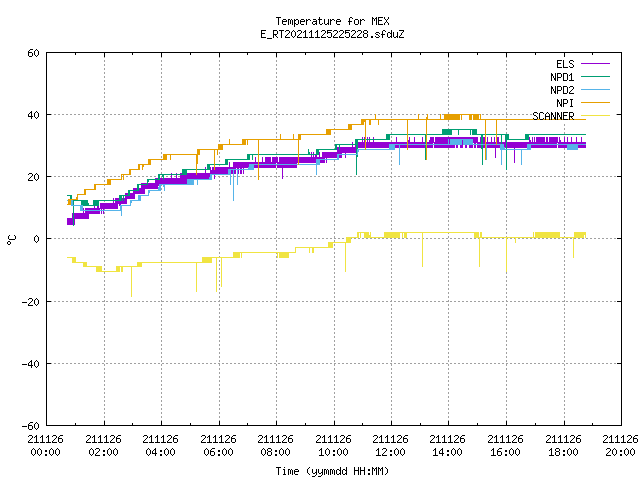Click the x-axis tick label 211126 02:00
640x480 pixels.
pos(103,446)
